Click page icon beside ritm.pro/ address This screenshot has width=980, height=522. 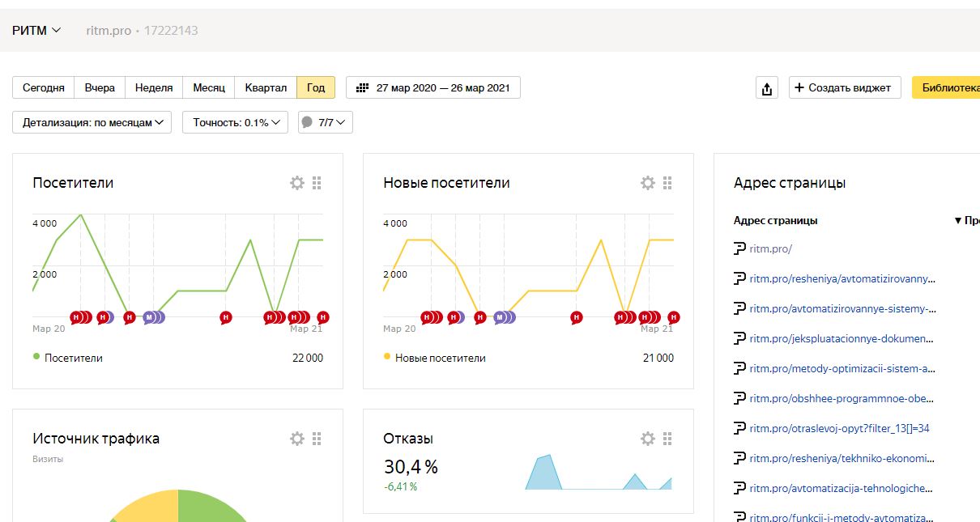tap(739, 249)
